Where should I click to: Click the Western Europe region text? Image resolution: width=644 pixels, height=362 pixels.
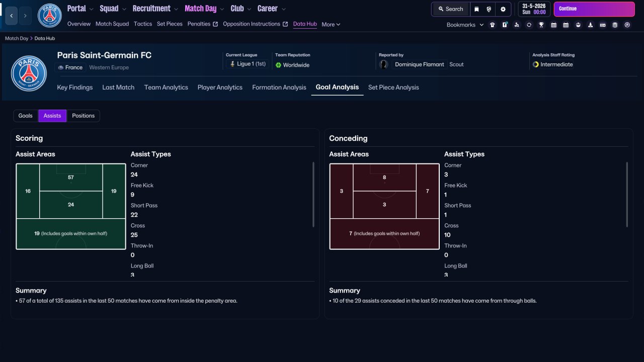(109, 67)
